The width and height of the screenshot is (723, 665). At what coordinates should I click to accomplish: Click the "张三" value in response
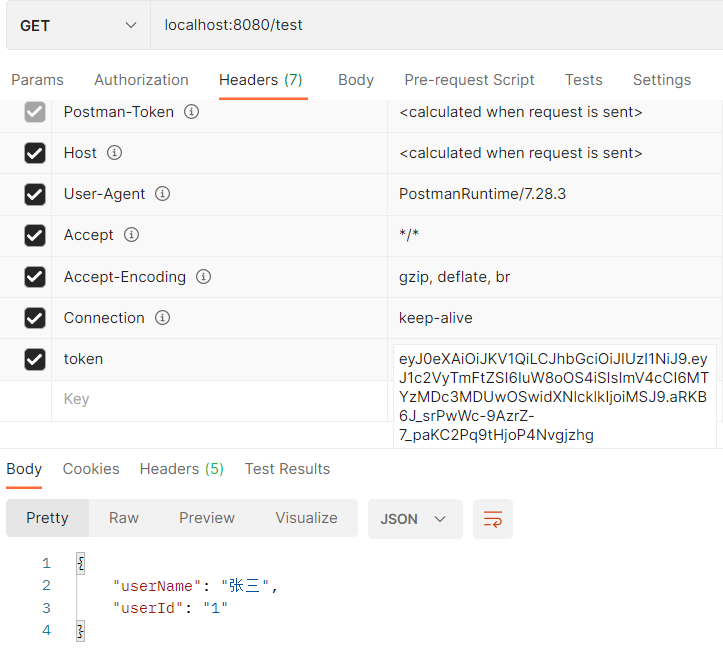(245, 586)
